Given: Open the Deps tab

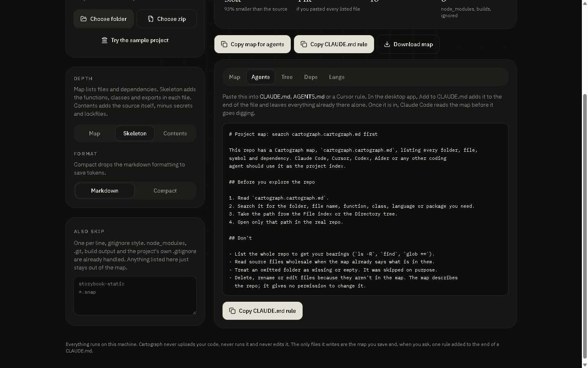Looking at the screenshot, I should click(x=311, y=77).
